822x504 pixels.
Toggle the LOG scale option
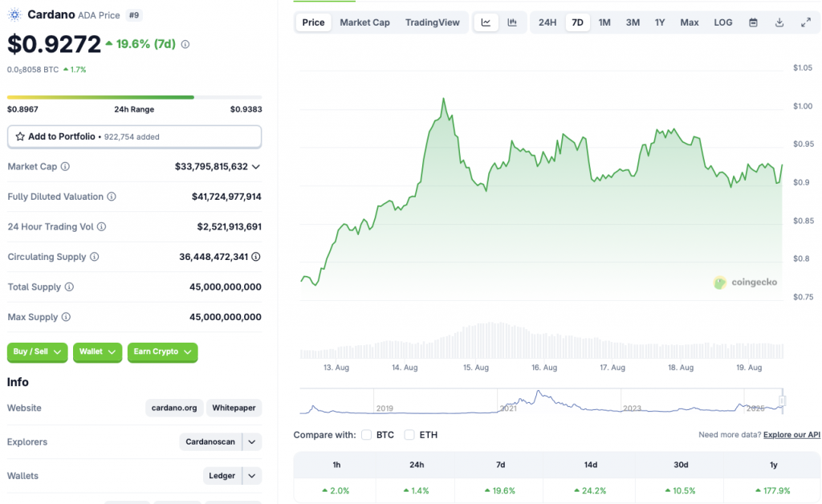point(723,22)
